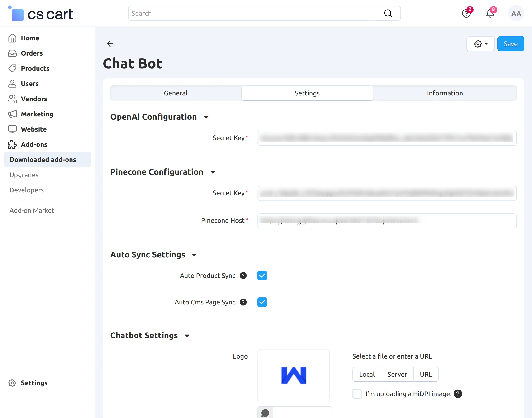532x418 pixels.
Task: Collapse the OpenAi Configuration section
Action: click(x=206, y=117)
